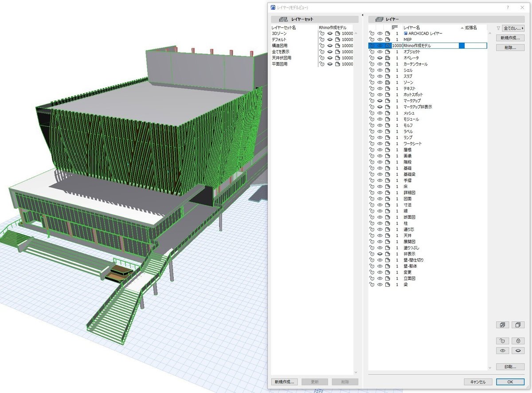Image resolution: width=532 pixels, height=393 pixels.
Task: Select the ARCHICAD レイヤー row
Action: coord(427,33)
